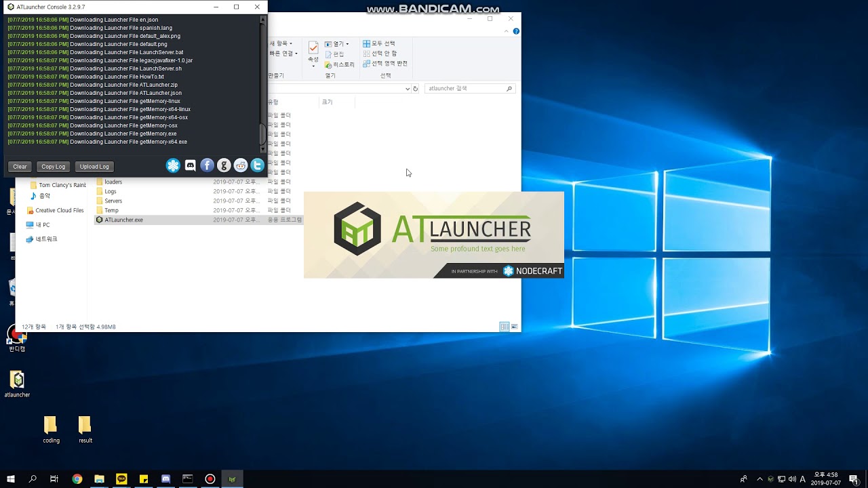
Task: Show hidden system tray icons
Action: click(759, 479)
